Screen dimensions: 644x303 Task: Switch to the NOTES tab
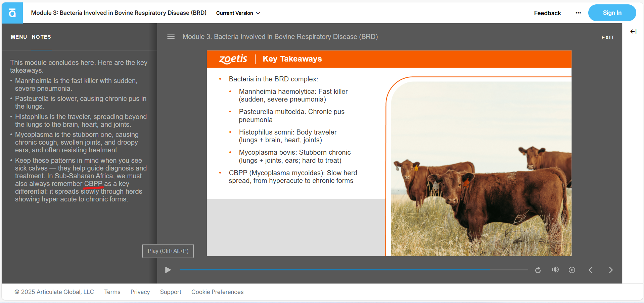41,37
